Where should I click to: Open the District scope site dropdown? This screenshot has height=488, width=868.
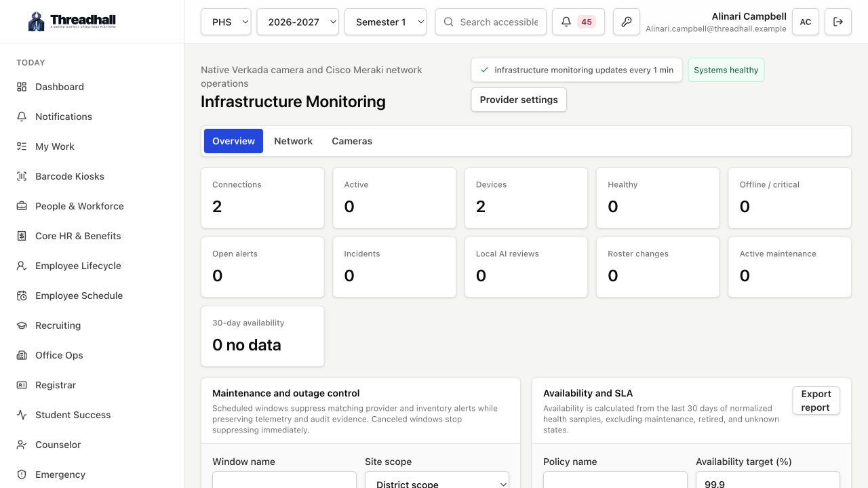coord(437,480)
